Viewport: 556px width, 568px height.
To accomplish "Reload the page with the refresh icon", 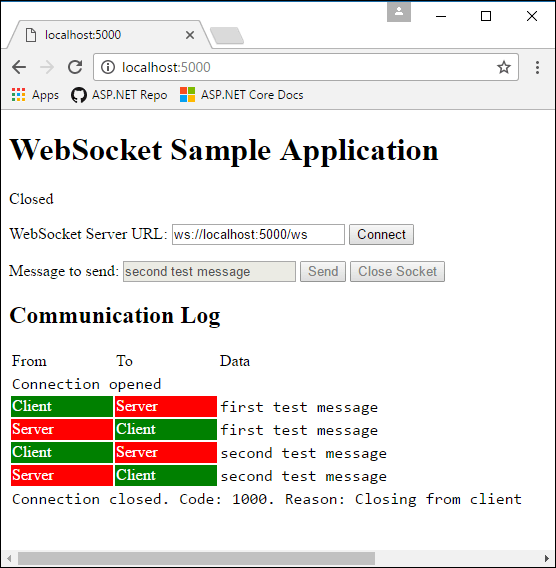I will tap(75, 67).
